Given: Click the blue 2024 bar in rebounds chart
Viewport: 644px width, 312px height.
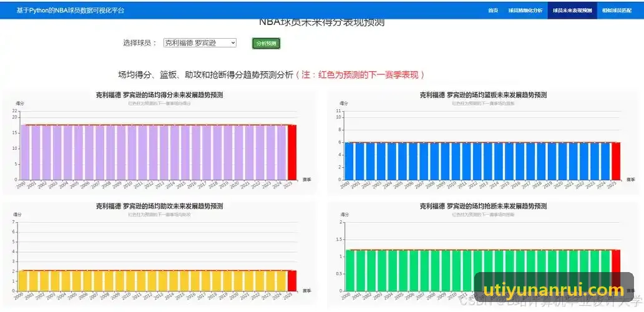Looking at the screenshot, I should 605,161.
